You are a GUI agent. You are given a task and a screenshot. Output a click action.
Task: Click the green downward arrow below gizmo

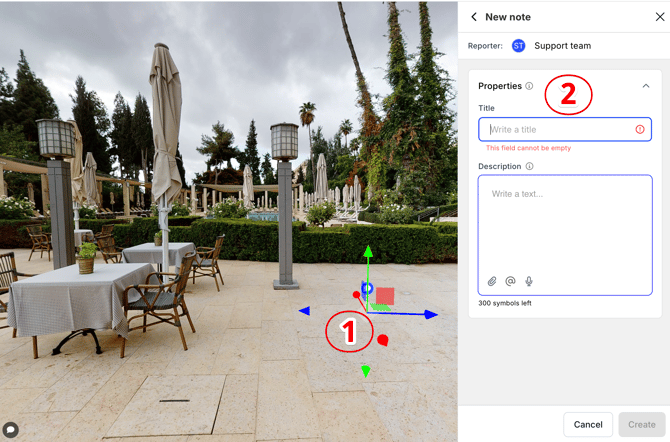click(x=366, y=372)
